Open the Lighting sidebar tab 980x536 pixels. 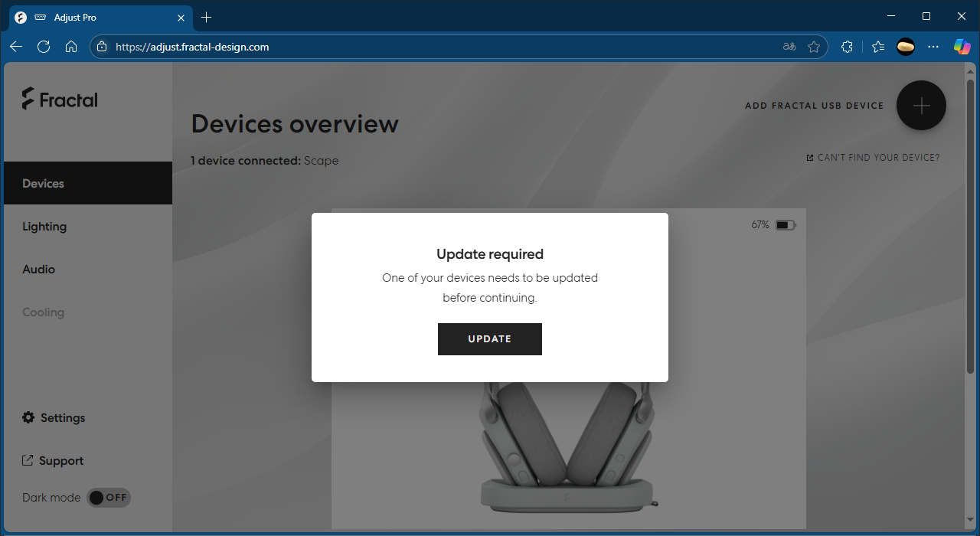88,226
